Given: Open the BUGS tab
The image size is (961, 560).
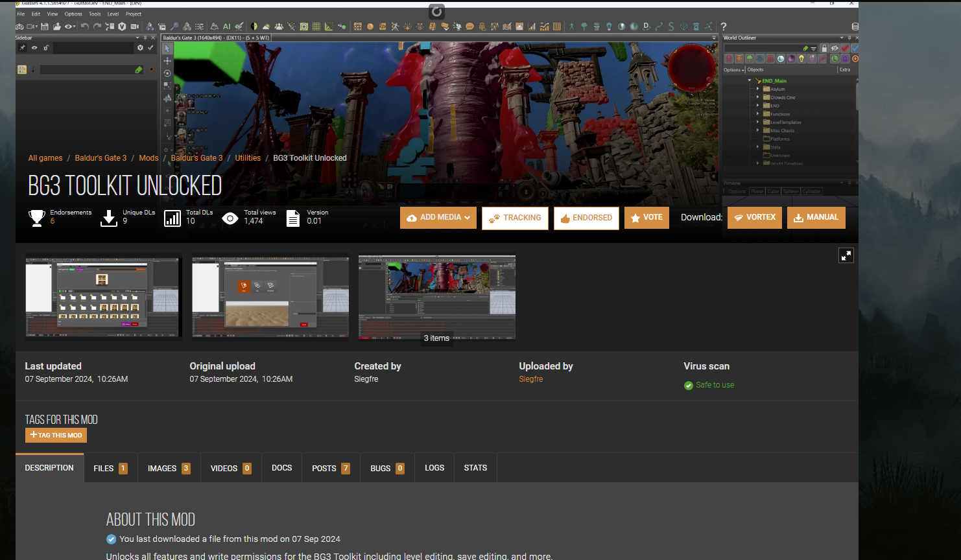Looking at the screenshot, I should (x=387, y=468).
